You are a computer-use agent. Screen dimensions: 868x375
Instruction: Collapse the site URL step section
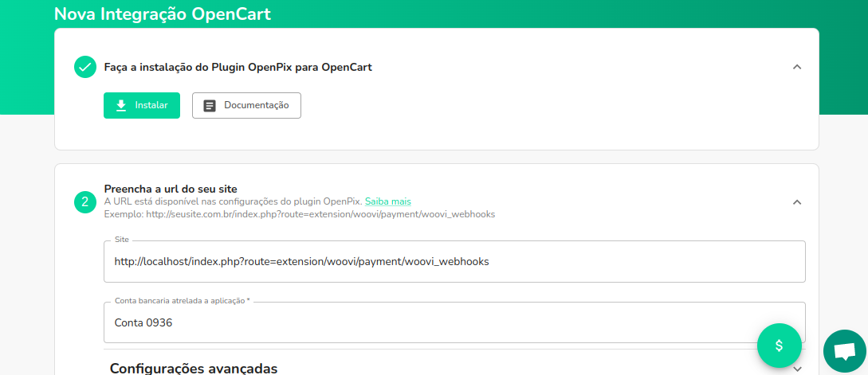pos(796,202)
